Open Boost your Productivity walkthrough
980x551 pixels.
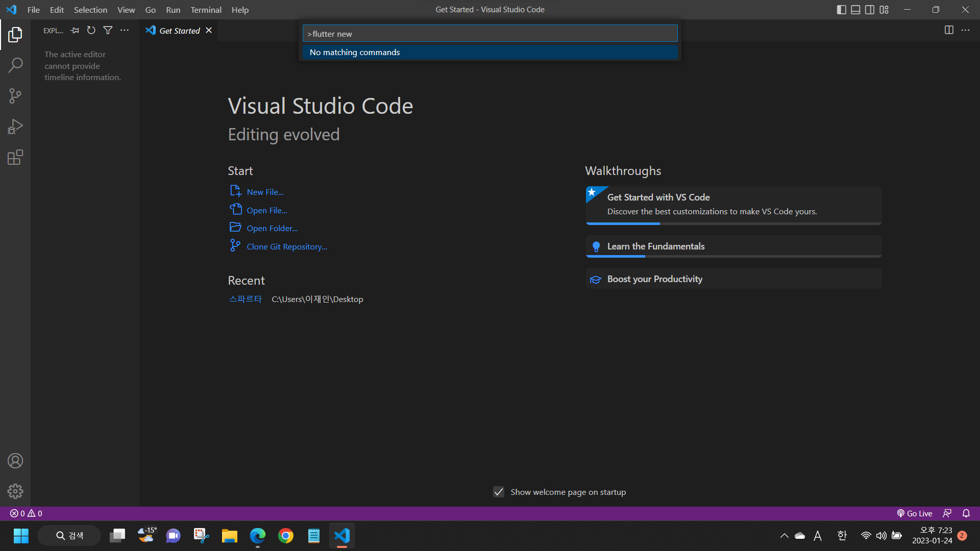point(733,279)
